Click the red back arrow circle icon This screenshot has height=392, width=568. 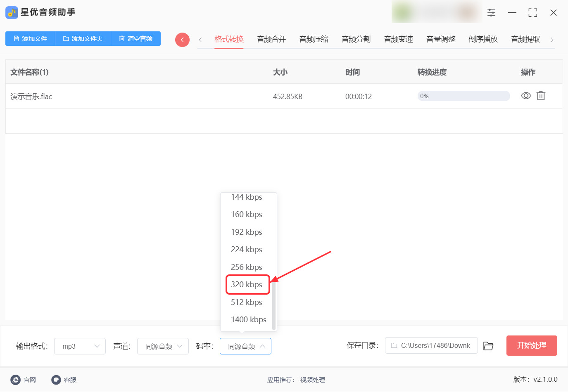(182, 40)
